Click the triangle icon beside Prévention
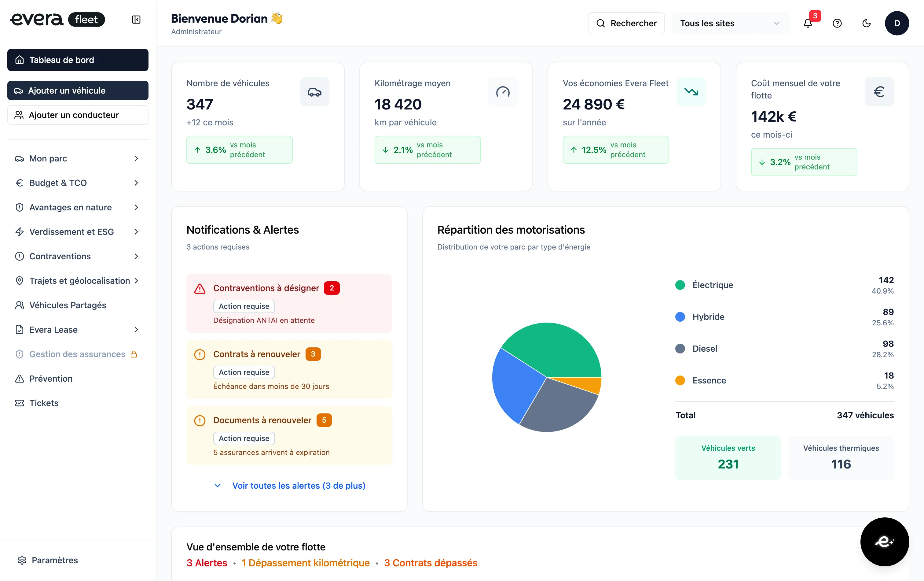 coord(20,379)
